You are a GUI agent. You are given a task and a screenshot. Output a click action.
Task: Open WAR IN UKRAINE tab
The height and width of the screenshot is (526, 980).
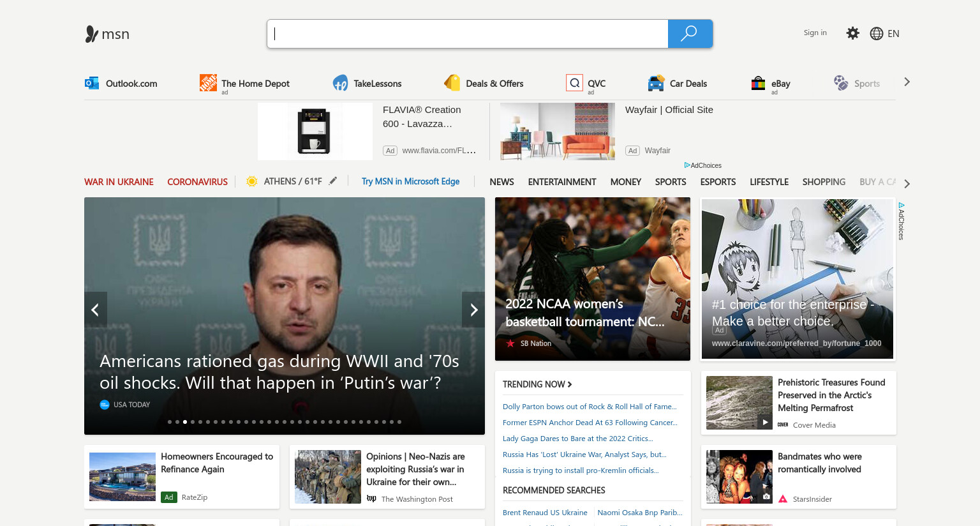click(119, 182)
